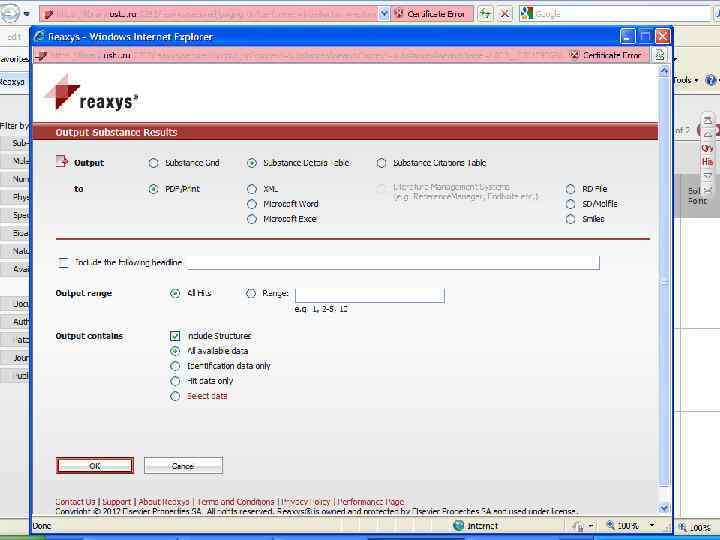The image size is (720, 540).
Task: Click Certificate Error in dialog address bar
Action: (x=606, y=56)
